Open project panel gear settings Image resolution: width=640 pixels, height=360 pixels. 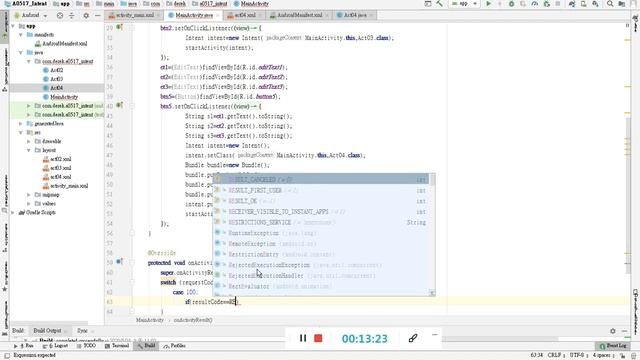pos(86,16)
